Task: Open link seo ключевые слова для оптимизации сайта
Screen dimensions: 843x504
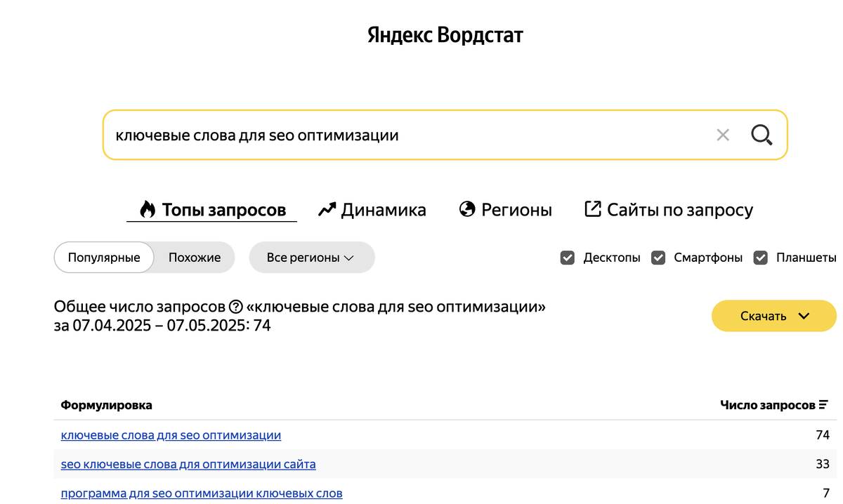Action: click(x=188, y=464)
